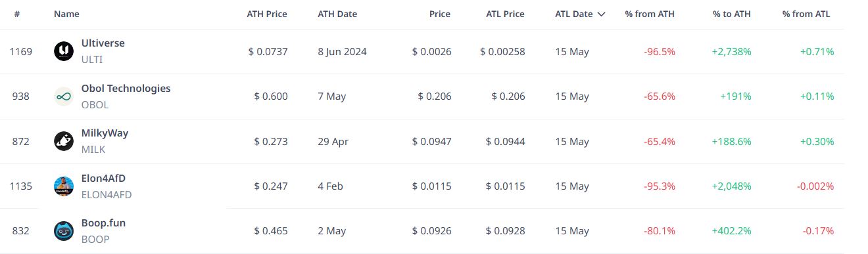Go to the Boop.fun coin link

tap(103, 223)
